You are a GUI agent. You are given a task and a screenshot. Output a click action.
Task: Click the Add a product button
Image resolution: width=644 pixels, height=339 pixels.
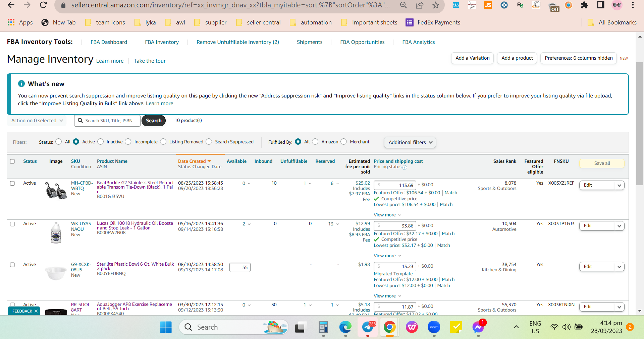point(517,58)
